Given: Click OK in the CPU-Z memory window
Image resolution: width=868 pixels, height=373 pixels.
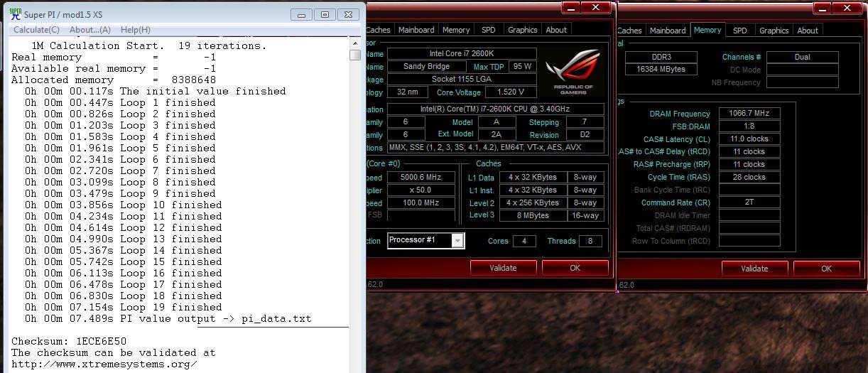Looking at the screenshot, I should point(826,269).
